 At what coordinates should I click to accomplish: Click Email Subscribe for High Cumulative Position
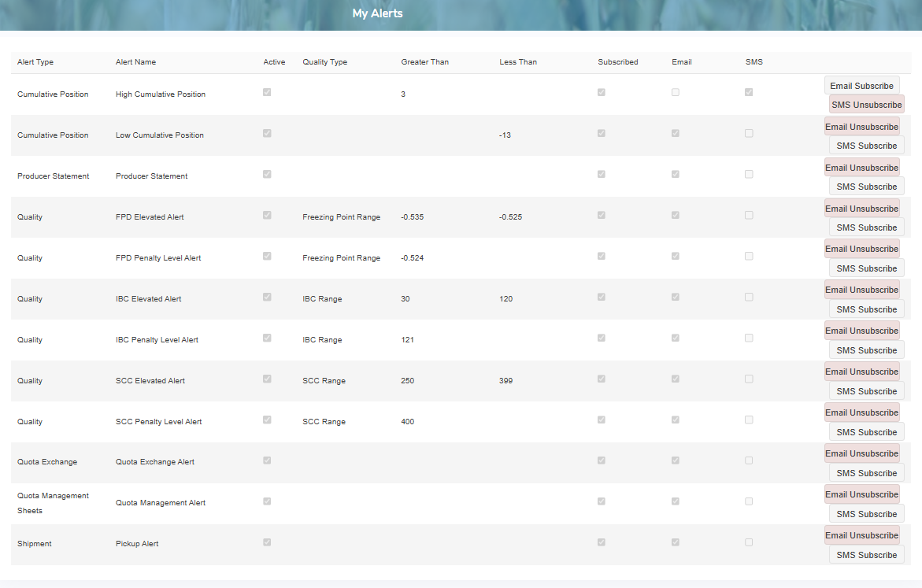tap(861, 85)
